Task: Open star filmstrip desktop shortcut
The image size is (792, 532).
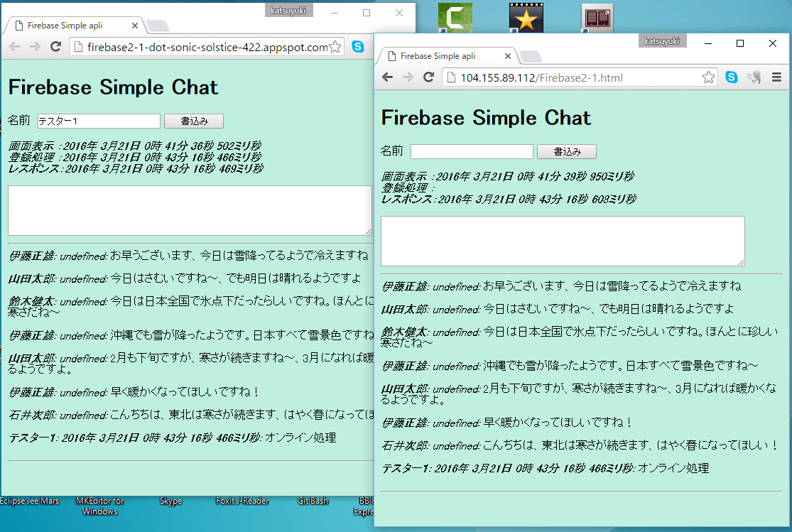Action: 526,18
